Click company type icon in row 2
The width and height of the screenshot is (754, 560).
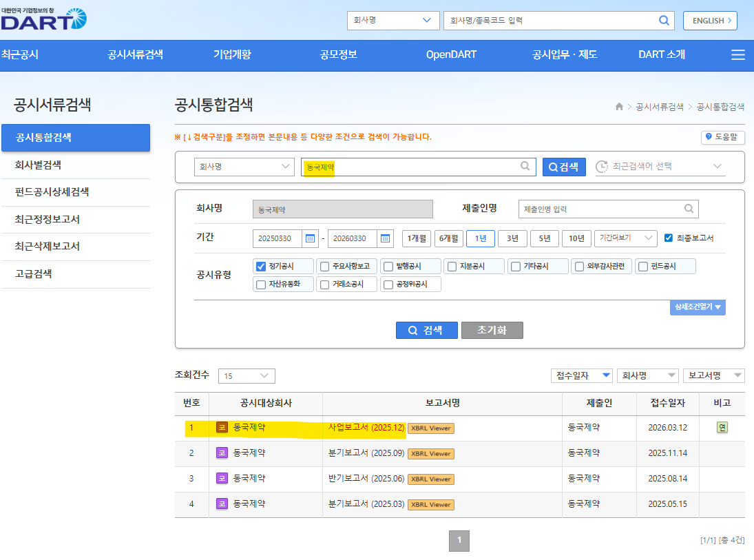click(222, 453)
